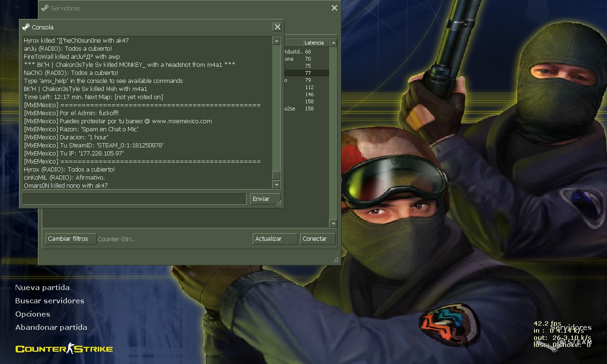Click server list scrollbar down arrow
The height and width of the screenshot is (364, 607).
333,224
